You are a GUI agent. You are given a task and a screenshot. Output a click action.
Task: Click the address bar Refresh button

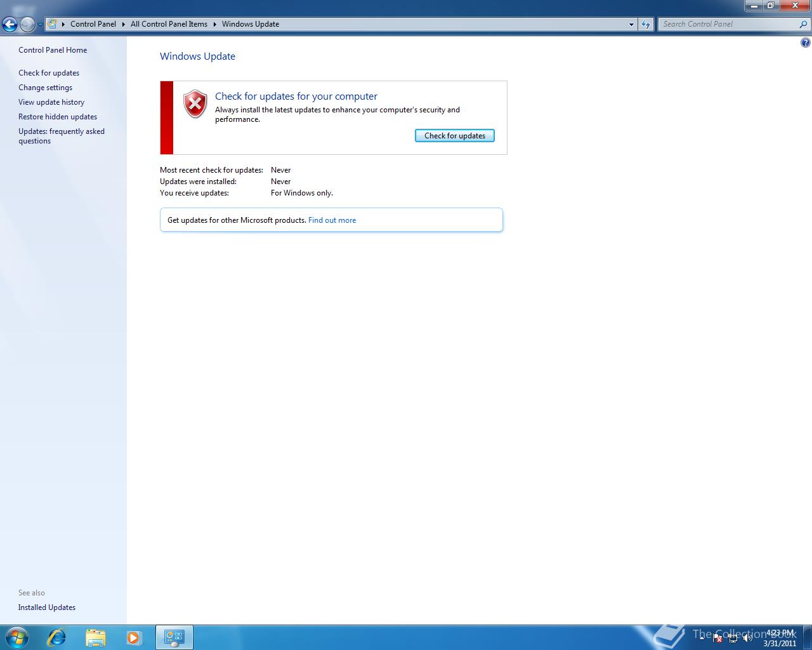[646, 24]
